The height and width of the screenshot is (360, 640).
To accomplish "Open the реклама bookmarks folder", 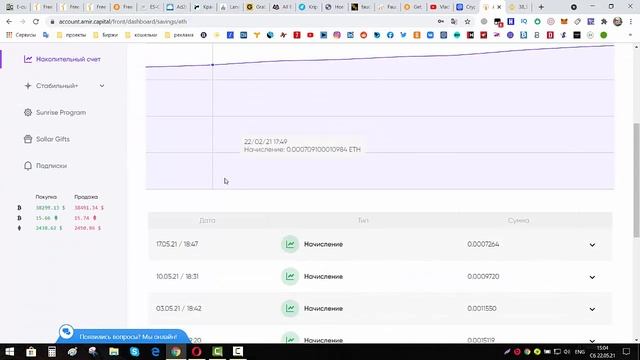I will click(179, 35).
